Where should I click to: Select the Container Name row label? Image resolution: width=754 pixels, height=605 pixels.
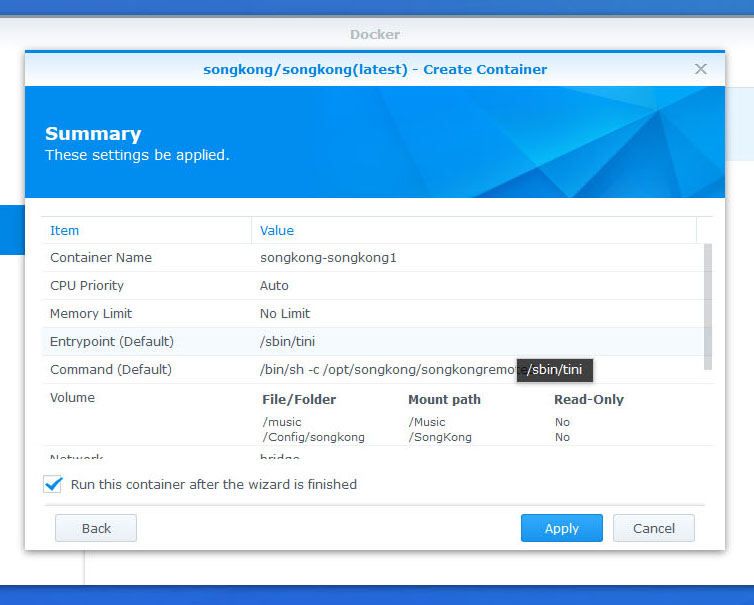[101, 257]
